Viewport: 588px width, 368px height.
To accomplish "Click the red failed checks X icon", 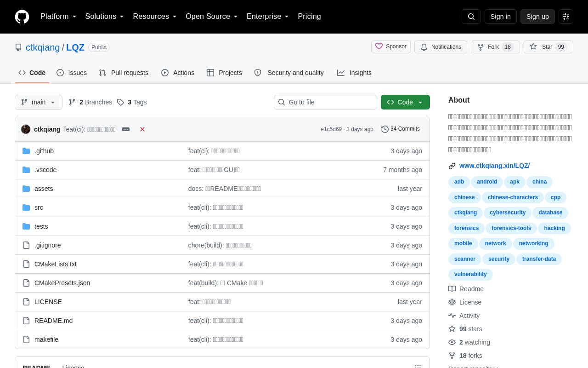I will pos(142,129).
